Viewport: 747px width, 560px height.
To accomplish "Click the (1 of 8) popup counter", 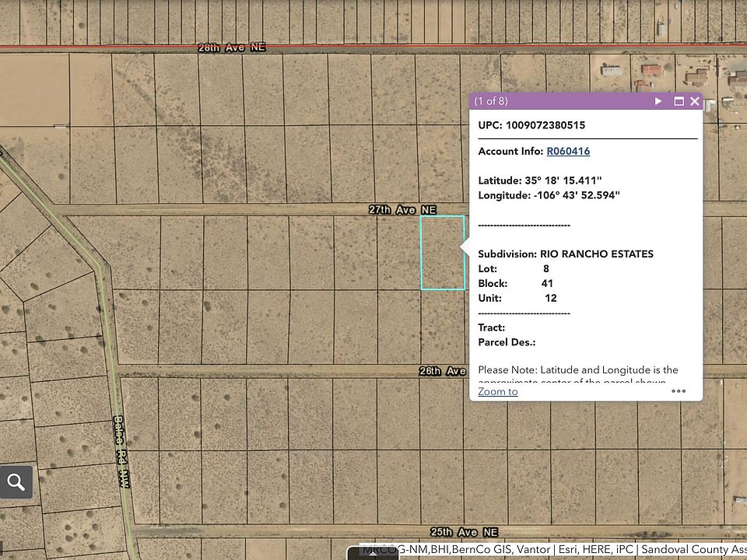I will pyautogui.click(x=491, y=101).
